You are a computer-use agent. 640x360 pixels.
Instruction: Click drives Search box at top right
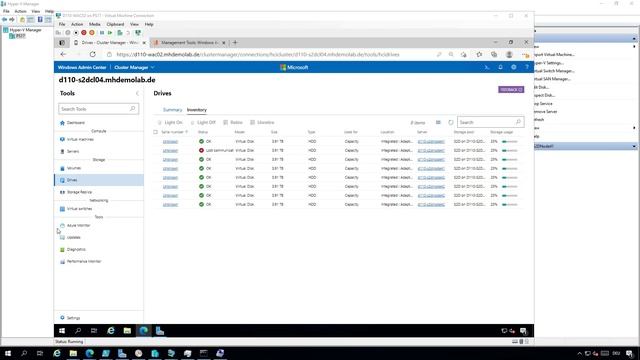pyautogui.click(x=490, y=122)
